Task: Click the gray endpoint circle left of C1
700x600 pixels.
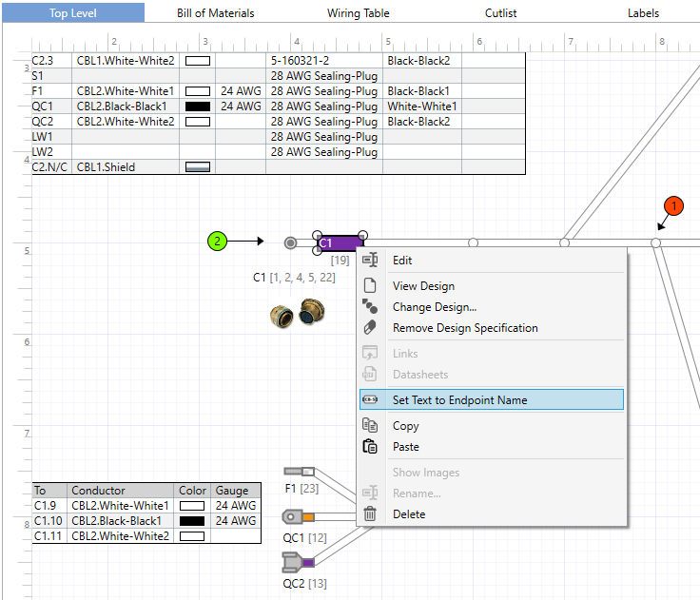Action: 291,242
